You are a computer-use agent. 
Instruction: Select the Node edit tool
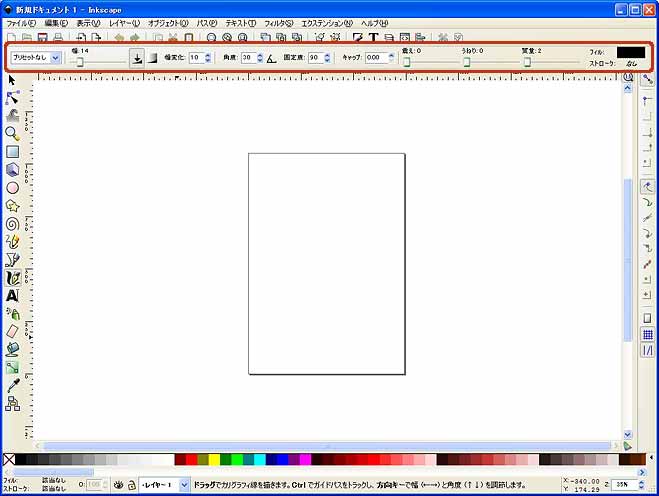coord(12,98)
